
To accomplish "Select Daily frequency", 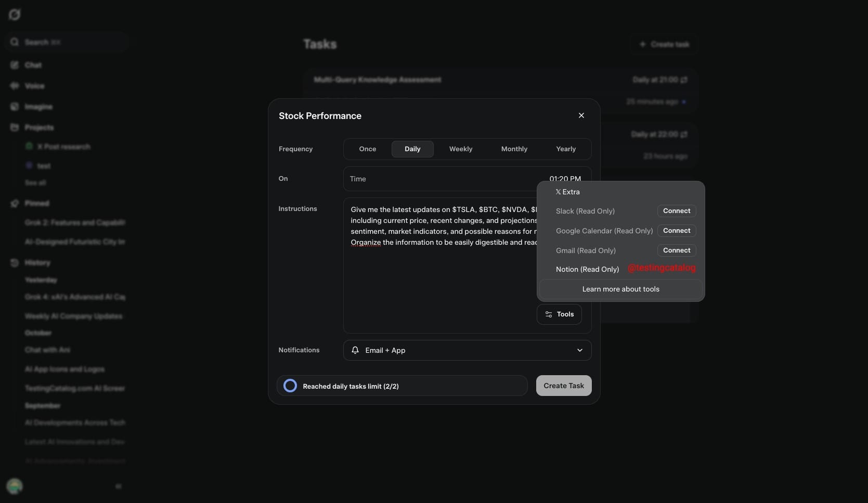I will pyautogui.click(x=412, y=149).
